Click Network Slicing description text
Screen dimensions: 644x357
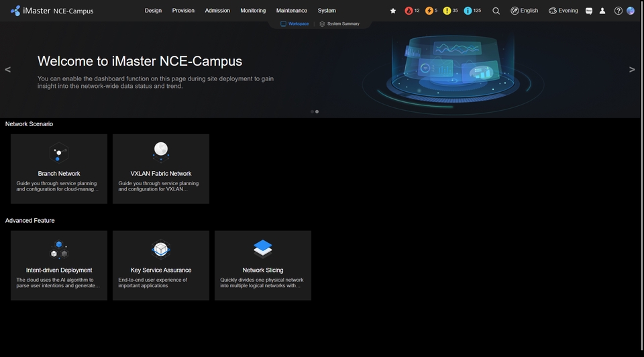click(262, 283)
